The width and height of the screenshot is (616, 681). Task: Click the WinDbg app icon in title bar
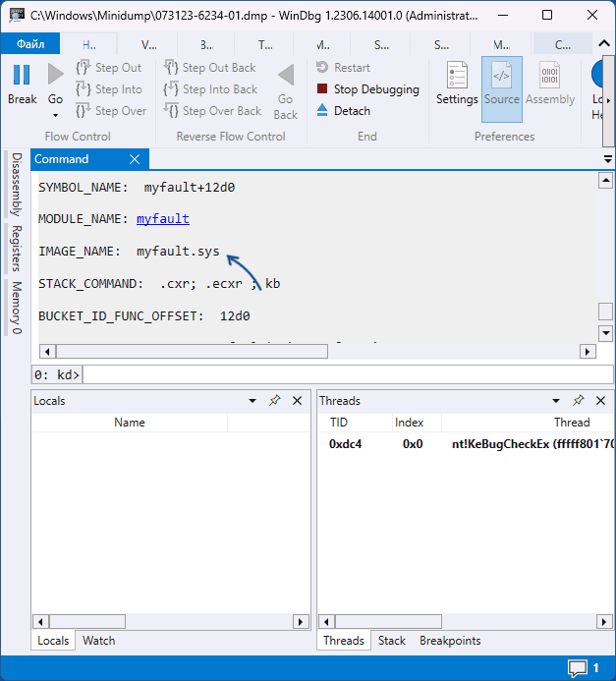[x=17, y=15]
